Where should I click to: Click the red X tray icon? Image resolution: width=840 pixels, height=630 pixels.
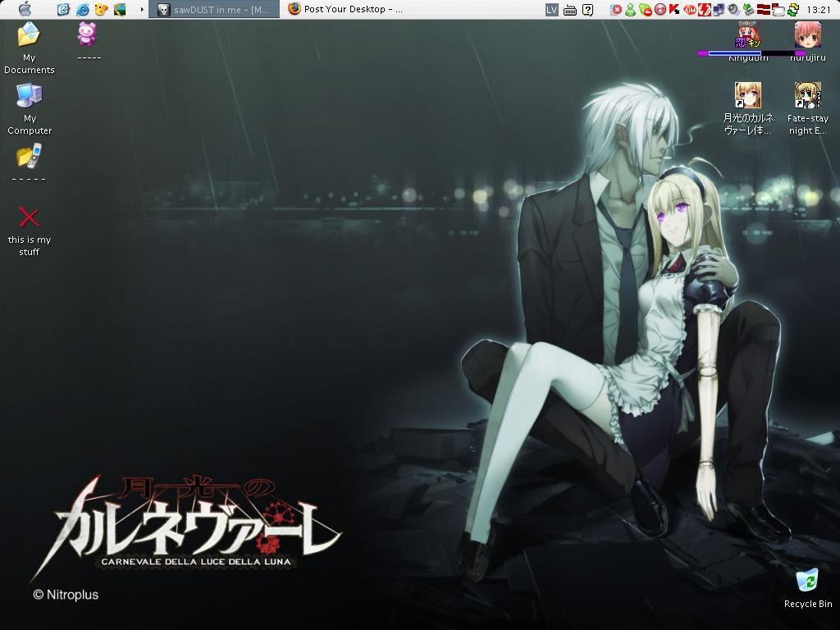pos(616,10)
